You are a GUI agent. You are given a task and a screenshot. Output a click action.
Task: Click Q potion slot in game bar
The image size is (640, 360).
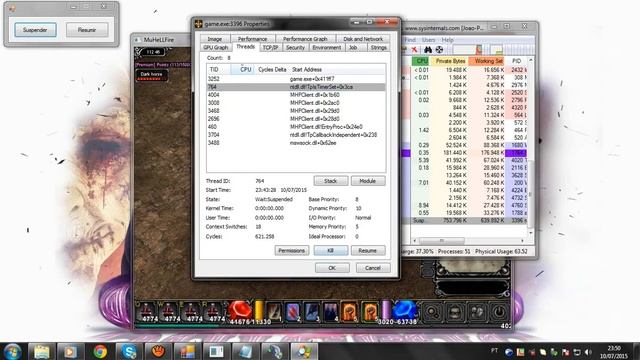pos(147,312)
